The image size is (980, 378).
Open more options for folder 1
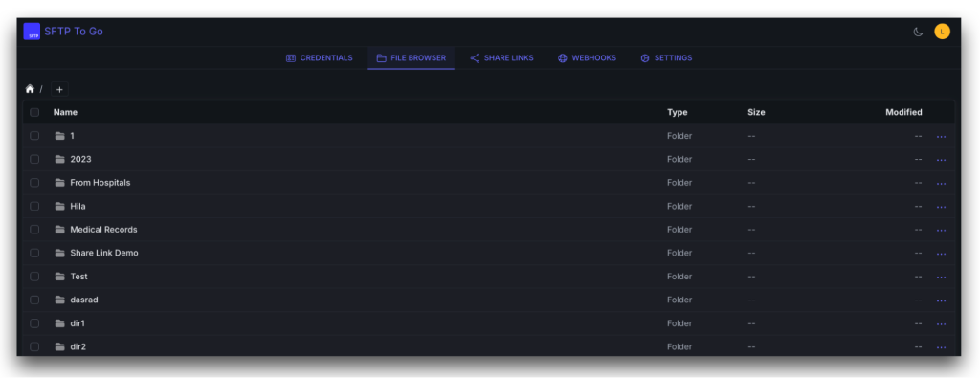(942, 136)
